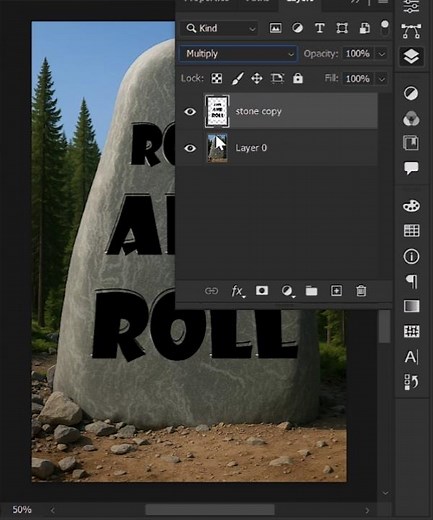Screen dimensions: 433x520
Task: Add a layer mask
Action: click(262, 291)
